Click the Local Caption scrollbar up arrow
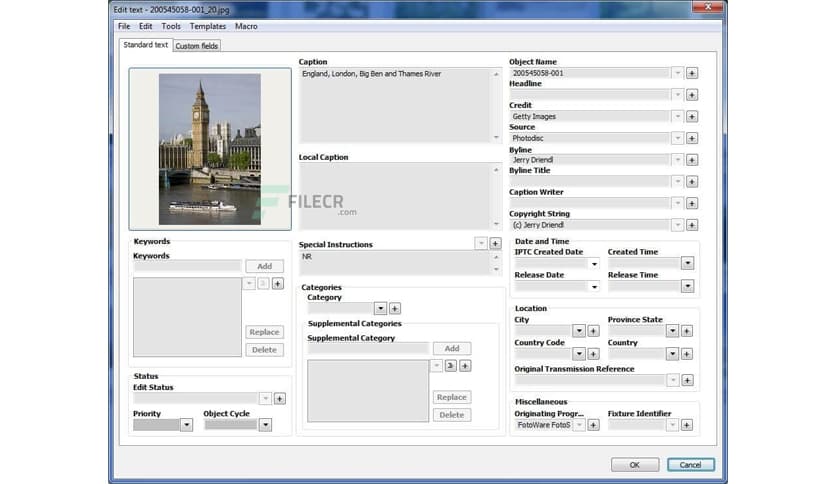 click(496, 170)
